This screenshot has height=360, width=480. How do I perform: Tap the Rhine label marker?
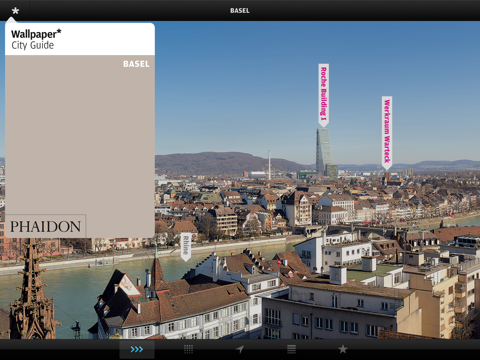point(186,247)
